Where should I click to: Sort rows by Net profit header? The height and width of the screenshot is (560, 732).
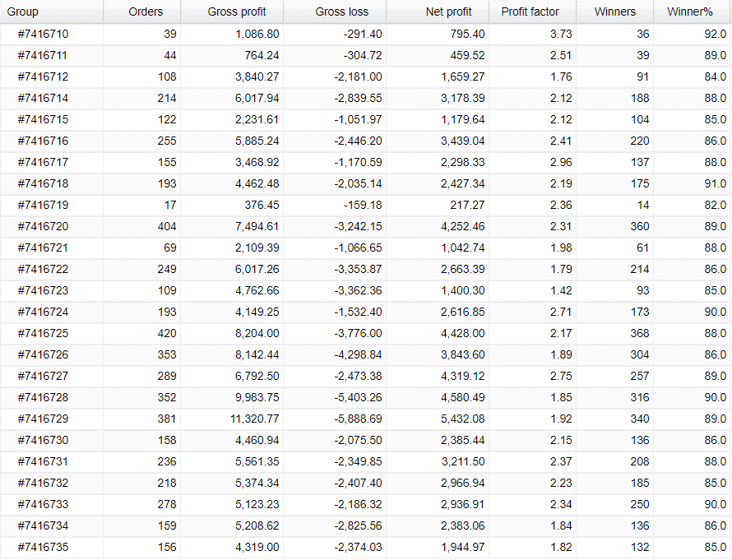[448, 12]
